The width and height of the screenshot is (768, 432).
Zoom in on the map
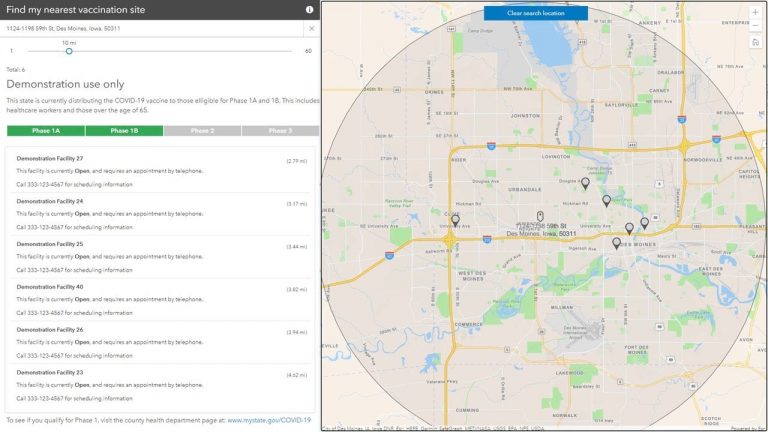[755, 12]
